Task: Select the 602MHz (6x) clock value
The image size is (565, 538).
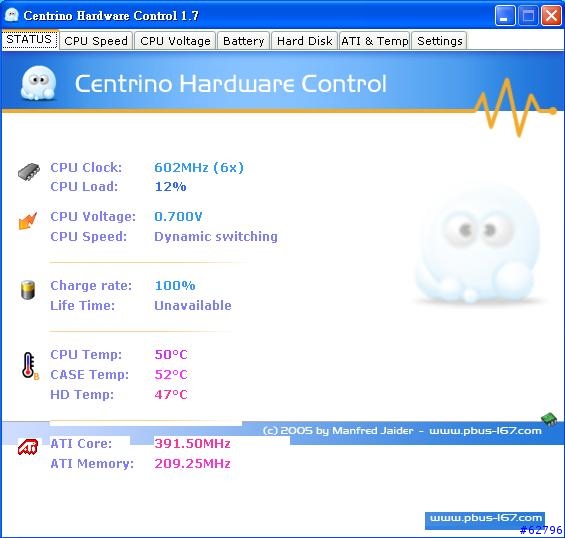Action: (x=199, y=168)
